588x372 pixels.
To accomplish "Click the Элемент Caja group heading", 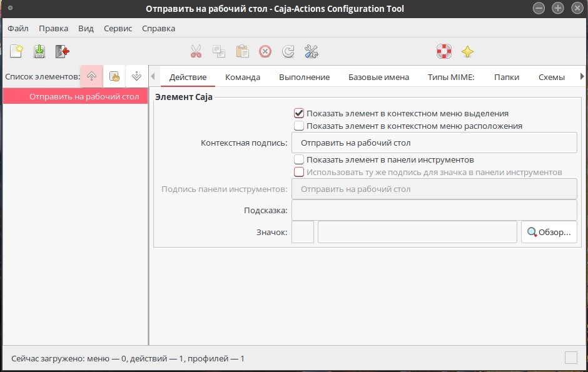I will (x=184, y=97).
